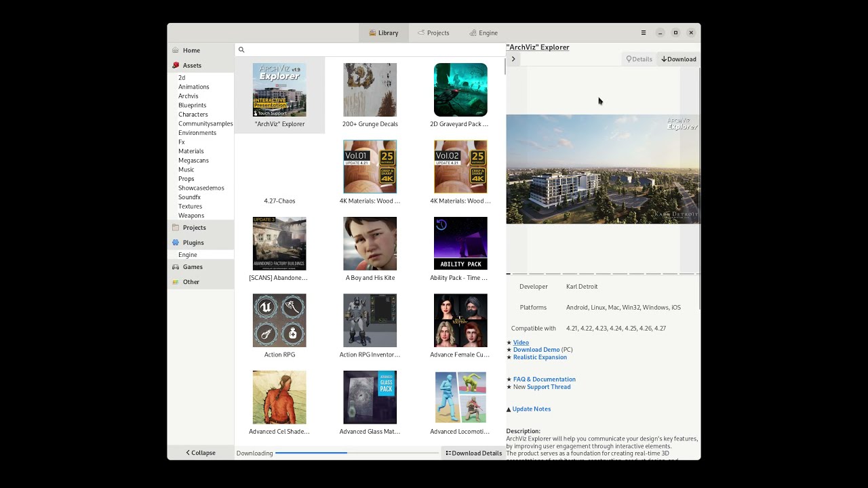The image size is (868, 488).
Task: Select Engine under Plugins
Action: (x=188, y=255)
